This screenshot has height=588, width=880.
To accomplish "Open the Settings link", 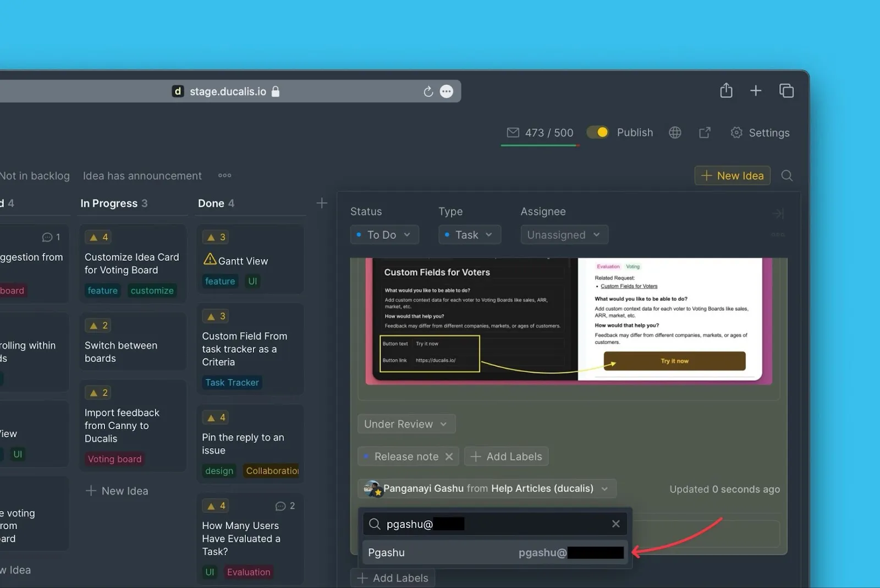I will click(x=760, y=133).
